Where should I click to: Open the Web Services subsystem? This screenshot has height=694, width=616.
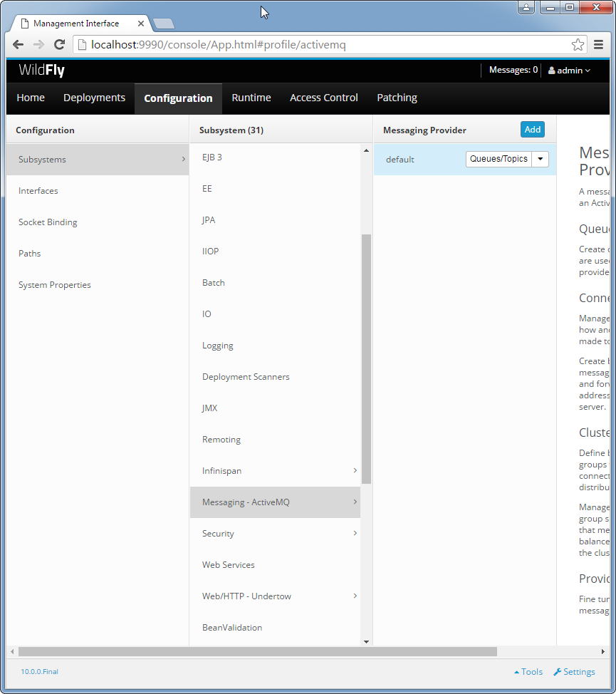tap(275, 565)
